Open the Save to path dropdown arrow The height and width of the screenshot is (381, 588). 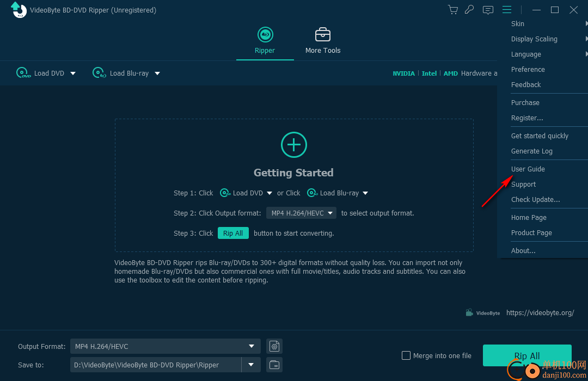coord(251,365)
